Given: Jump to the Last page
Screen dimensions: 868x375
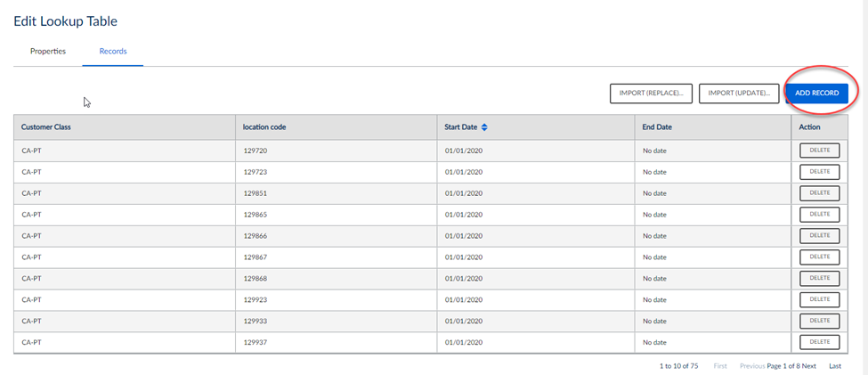Looking at the screenshot, I should 835,366.
